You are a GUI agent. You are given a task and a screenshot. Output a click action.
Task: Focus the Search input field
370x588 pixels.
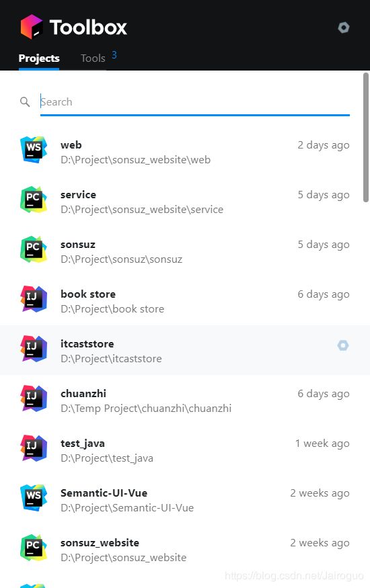pos(195,102)
